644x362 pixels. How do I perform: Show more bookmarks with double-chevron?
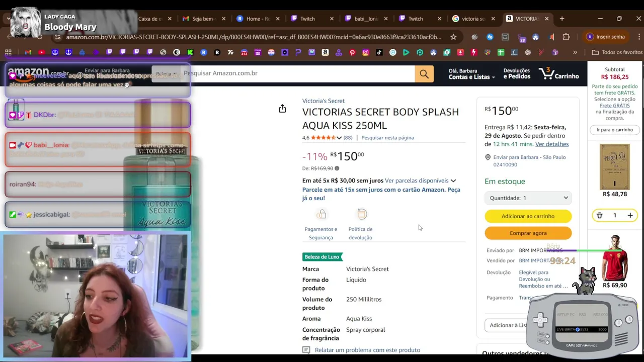click(575, 52)
